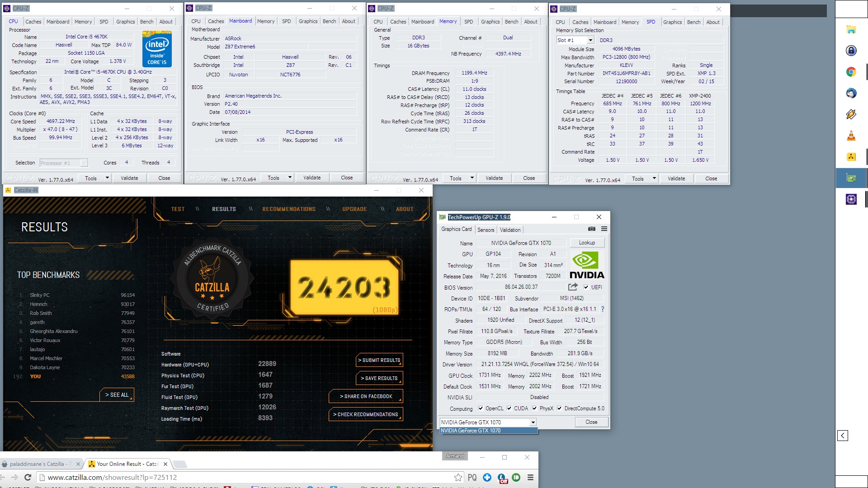Image resolution: width=868 pixels, height=488 pixels.
Task: Click Close button in GPU-Z
Action: (591, 422)
